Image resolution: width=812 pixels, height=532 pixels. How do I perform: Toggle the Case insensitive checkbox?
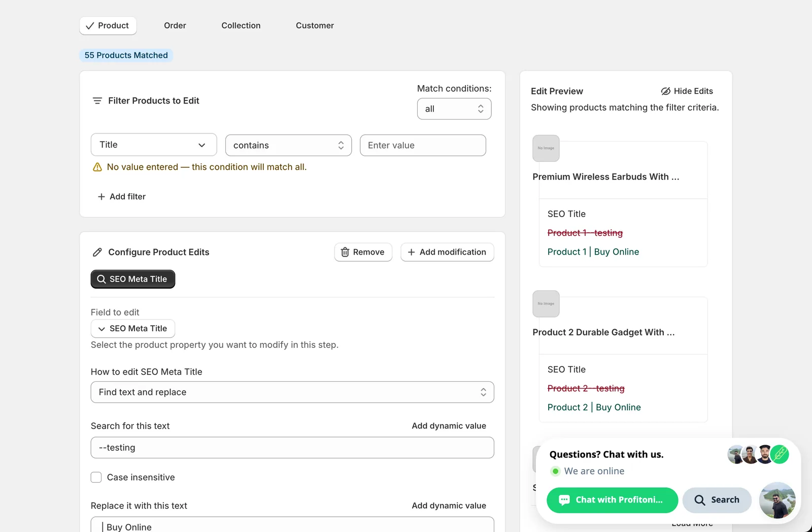[x=96, y=477]
